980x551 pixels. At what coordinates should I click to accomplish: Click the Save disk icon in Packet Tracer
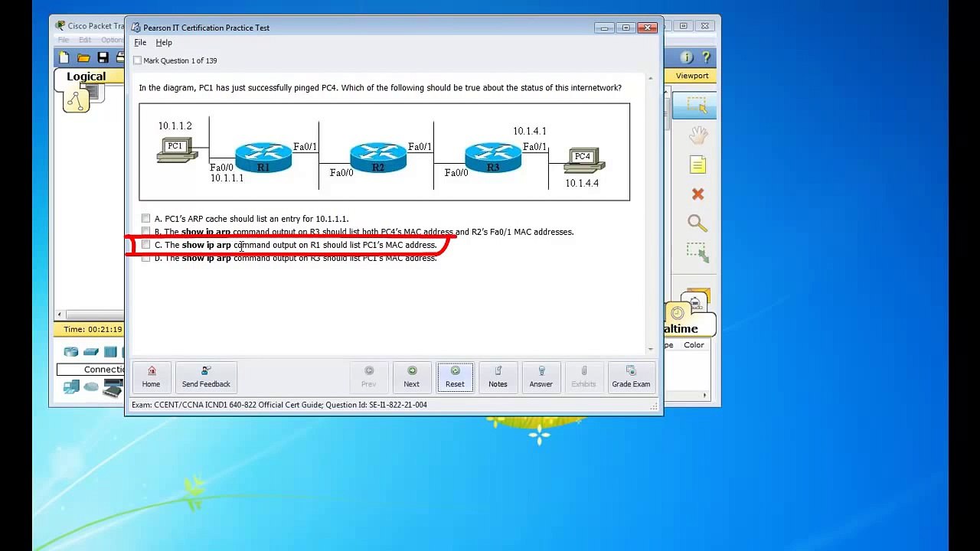[x=103, y=57]
